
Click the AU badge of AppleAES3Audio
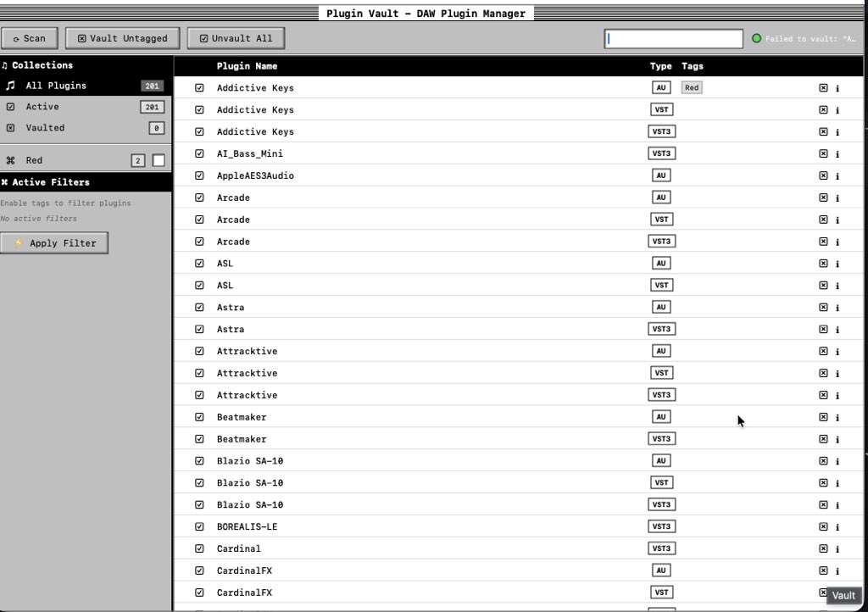click(x=661, y=175)
